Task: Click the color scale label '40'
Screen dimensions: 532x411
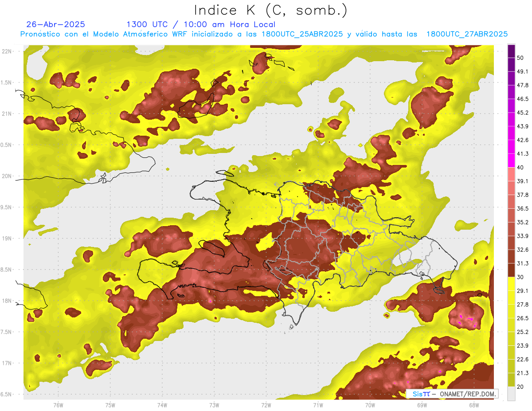Action: pos(520,168)
